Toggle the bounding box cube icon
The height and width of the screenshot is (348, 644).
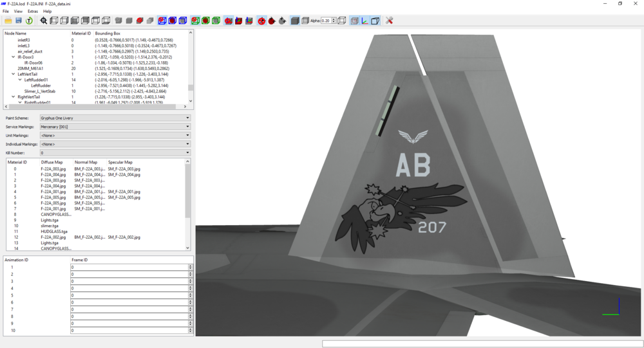[375, 21]
